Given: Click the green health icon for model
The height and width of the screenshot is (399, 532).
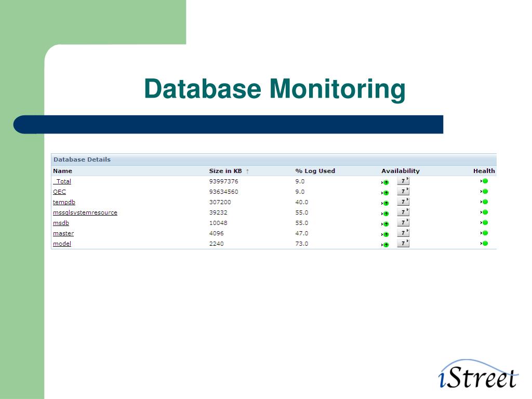Looking at the screenshot, I should 485,243.
